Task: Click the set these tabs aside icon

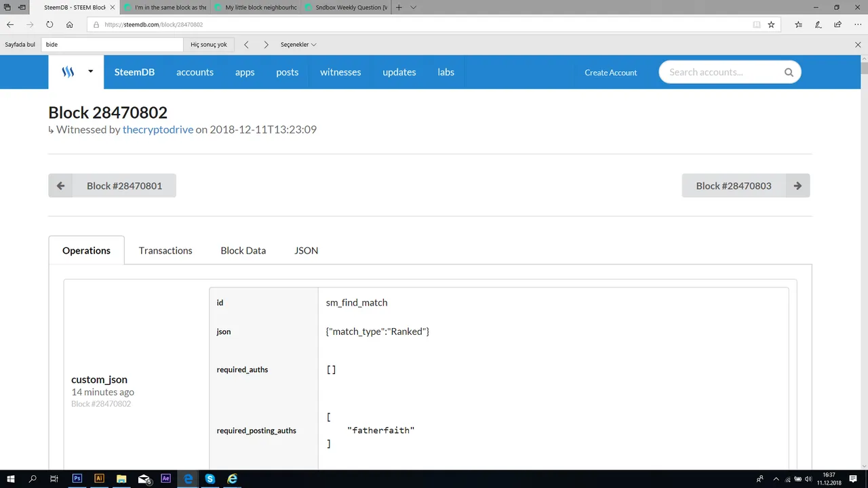Action: pos(22,7)
